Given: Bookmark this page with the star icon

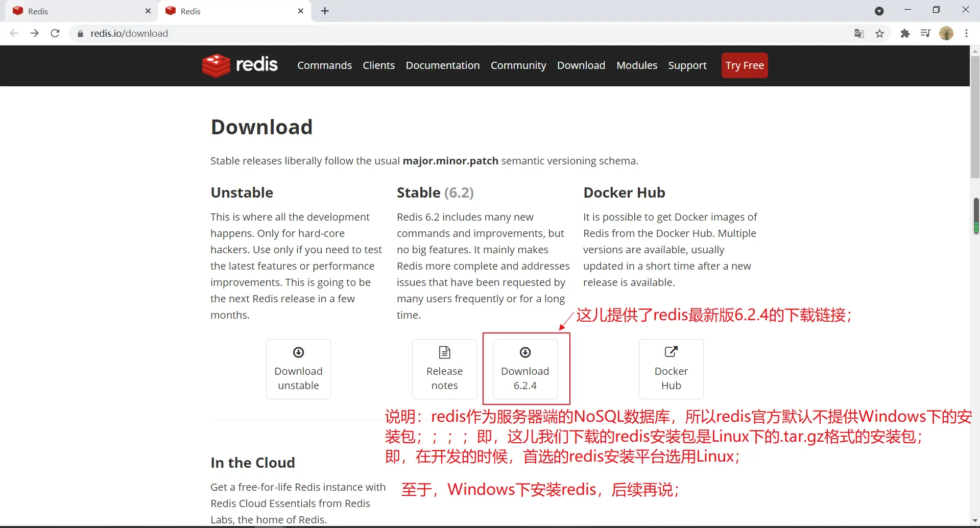Looking at the screenshot, I should click(x=879, y=33).
